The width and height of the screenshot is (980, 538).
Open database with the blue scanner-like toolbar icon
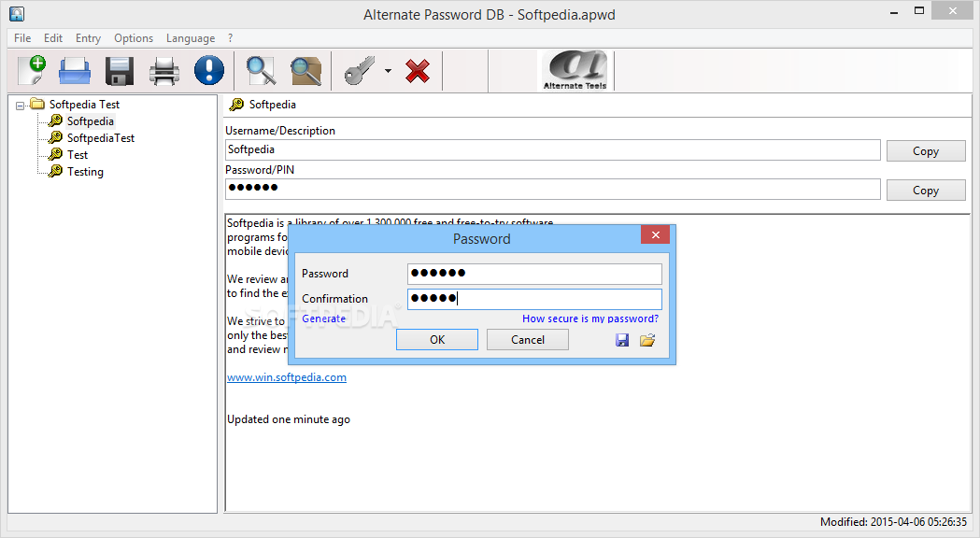pos(75,71)
